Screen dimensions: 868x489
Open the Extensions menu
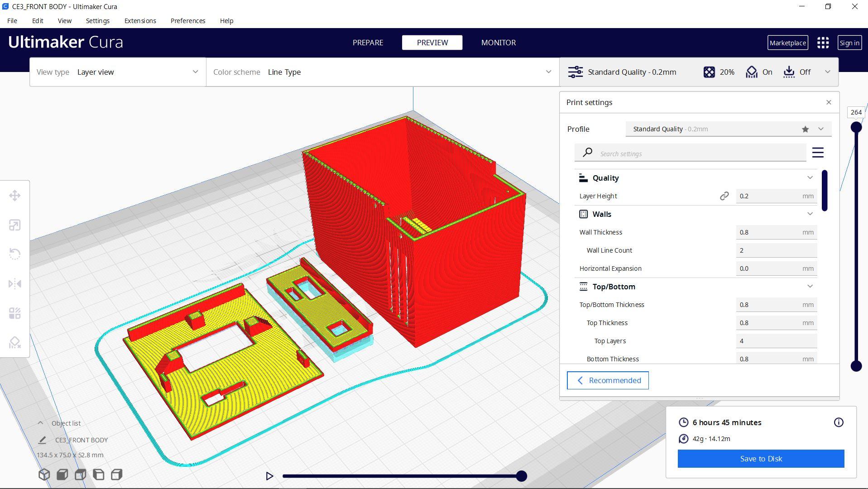click(x=140, y=21)
